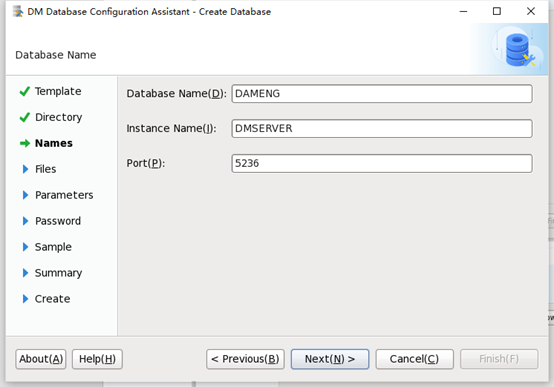Click the blue triangle beside Create

tap(25, 299)
